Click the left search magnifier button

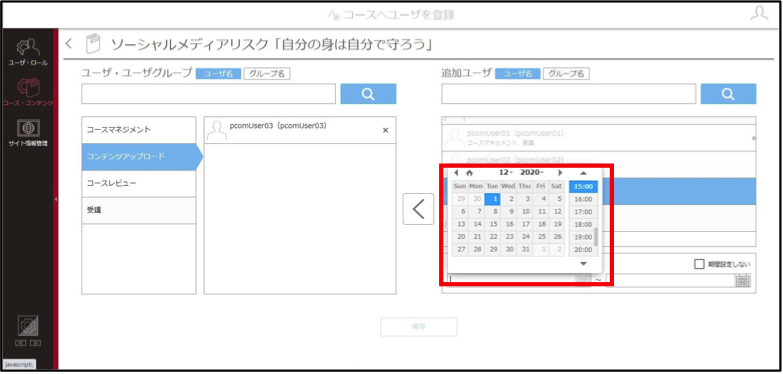(x=369, y=94)
